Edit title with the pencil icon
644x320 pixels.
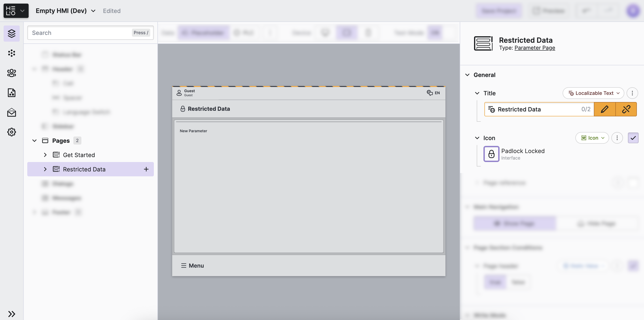click(x=604, y=109)
